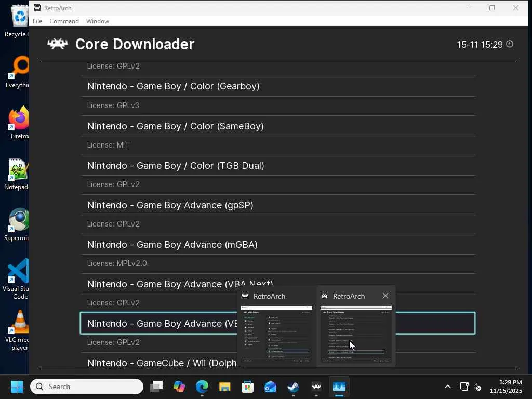Open the Windows Start menu
Image resolution: width=532 pixels, height=399 pixels.
17,387
